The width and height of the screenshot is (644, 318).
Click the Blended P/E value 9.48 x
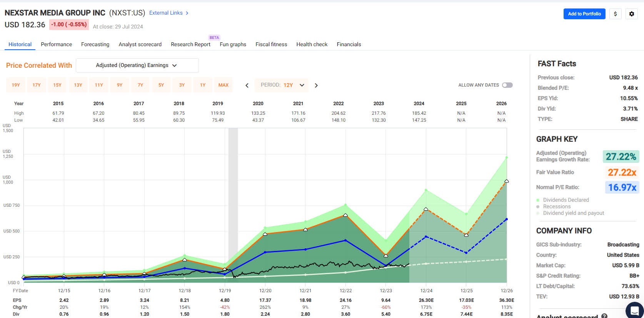point(630,88)
